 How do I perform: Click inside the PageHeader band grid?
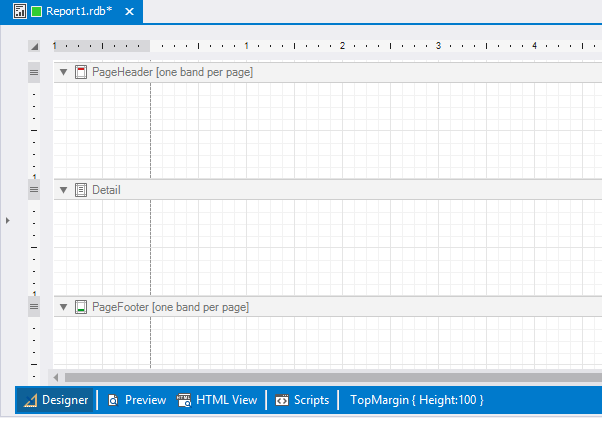pyautogui.click(x=327, y=131)
